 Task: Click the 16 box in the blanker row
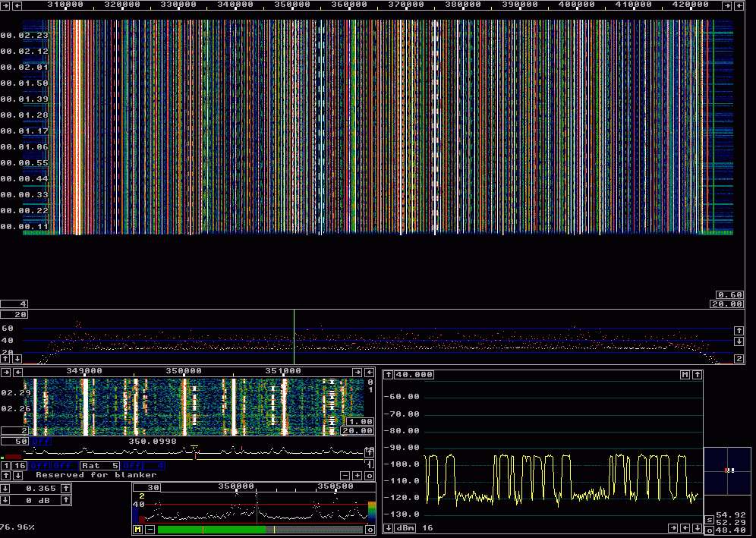coord(20,466)
